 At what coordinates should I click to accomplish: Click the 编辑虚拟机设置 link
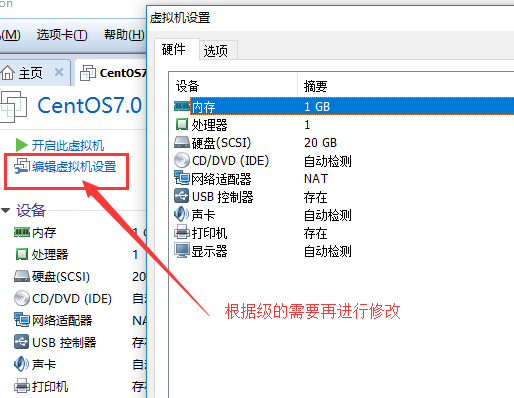pyautogui.click(x=74, y=166)
